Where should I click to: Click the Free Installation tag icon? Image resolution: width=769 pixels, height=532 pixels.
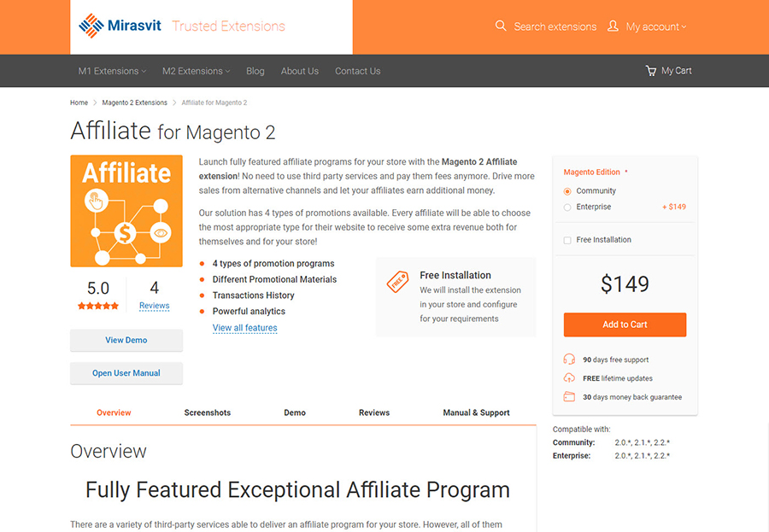point(397,282)
